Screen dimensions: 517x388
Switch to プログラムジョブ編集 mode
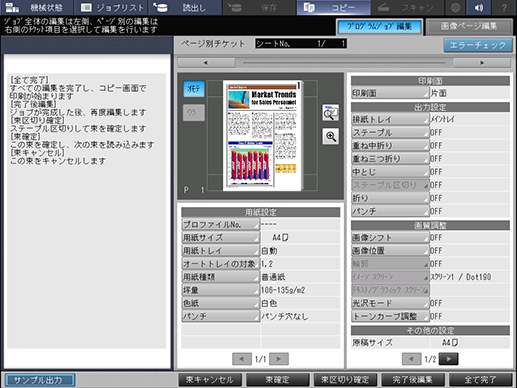[380, 27]
